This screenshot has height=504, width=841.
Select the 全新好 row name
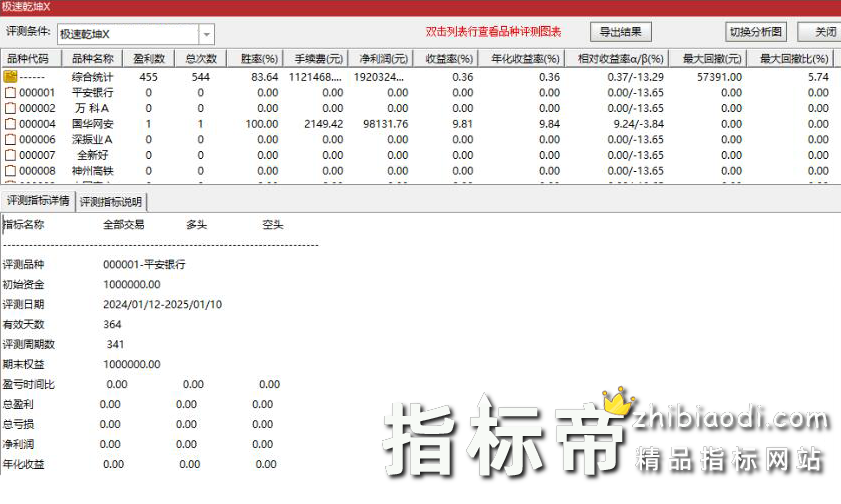(x=92, y=155)
